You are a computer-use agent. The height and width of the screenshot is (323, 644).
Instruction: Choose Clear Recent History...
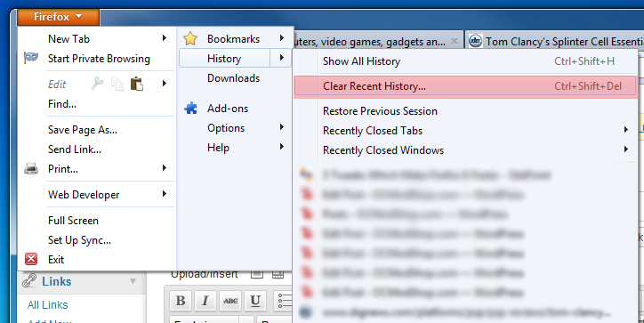pyautogui.click(x=465, y=86)
